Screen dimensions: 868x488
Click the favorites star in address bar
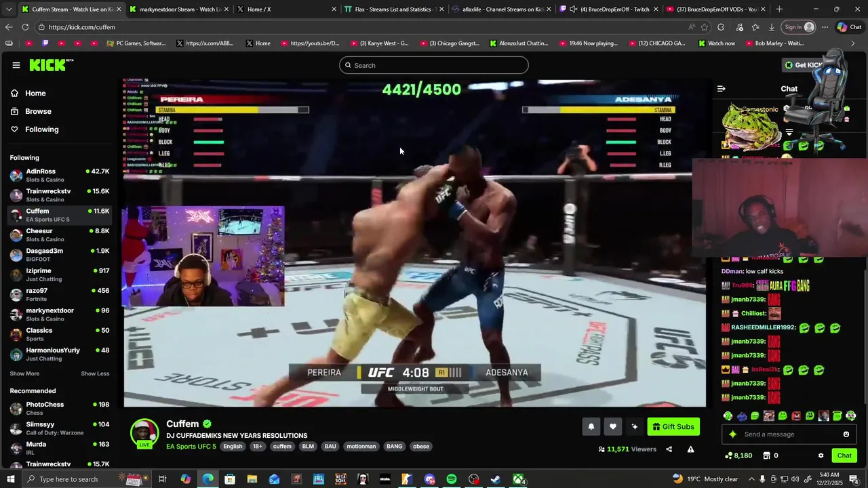(705, 27)
